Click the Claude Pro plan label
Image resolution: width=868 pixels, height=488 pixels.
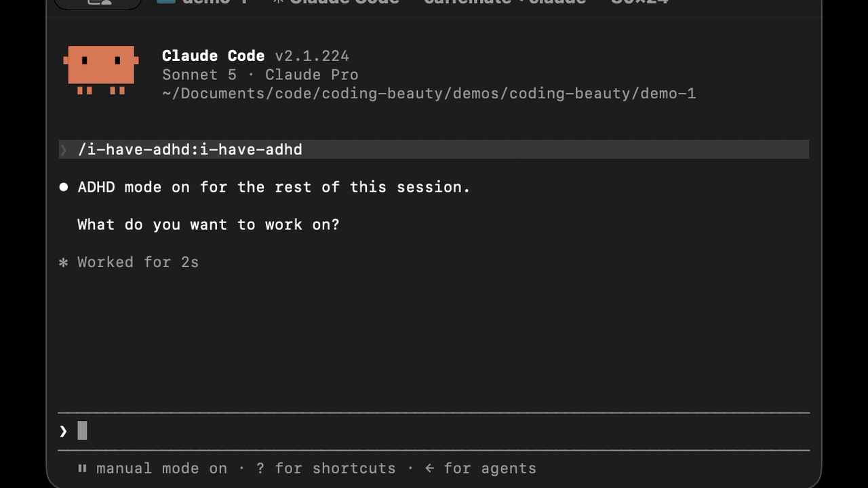[311, 75]
